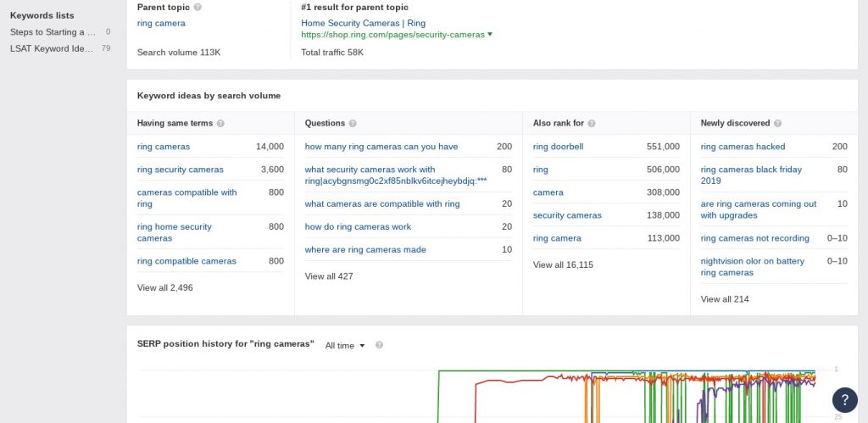Open how many ring cameras can you have
The image size is (868, 423).
click(x=381, y=147)
